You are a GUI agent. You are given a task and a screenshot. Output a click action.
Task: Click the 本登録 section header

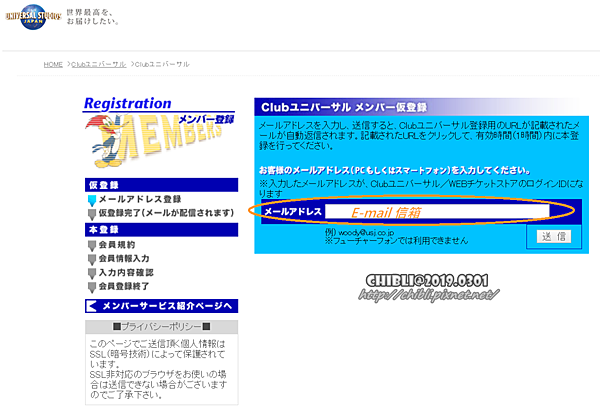(x=161, y=230)
